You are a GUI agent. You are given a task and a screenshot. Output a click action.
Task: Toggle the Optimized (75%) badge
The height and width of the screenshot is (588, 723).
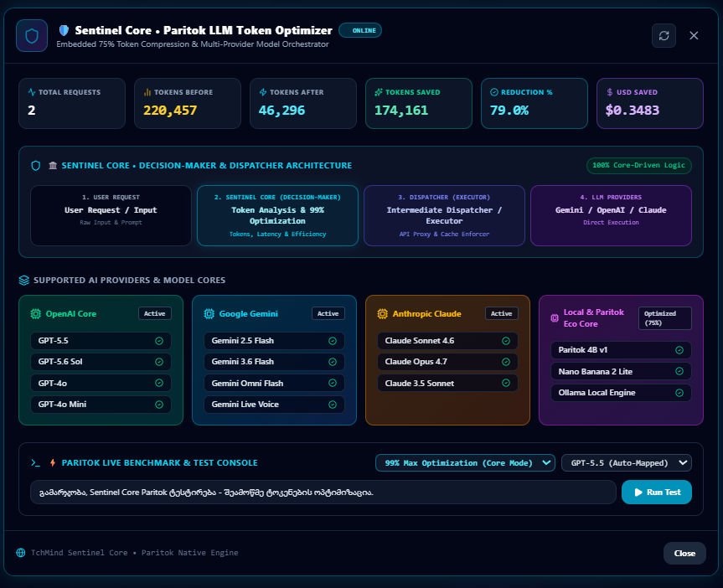click(x=665, y=318)
